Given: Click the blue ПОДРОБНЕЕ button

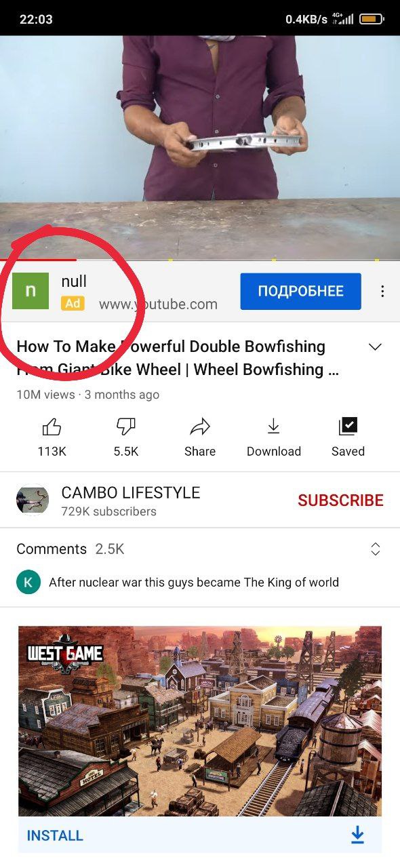Looking at the screenshot, I should [x=300, y=292].
